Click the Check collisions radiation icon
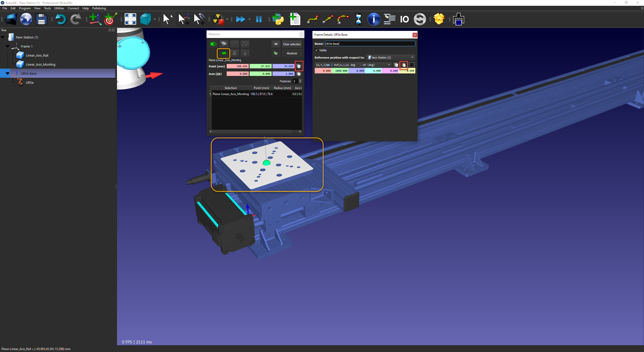Viewport: 644px width, 352px height. pyautogui.click(x=218, y=19)
